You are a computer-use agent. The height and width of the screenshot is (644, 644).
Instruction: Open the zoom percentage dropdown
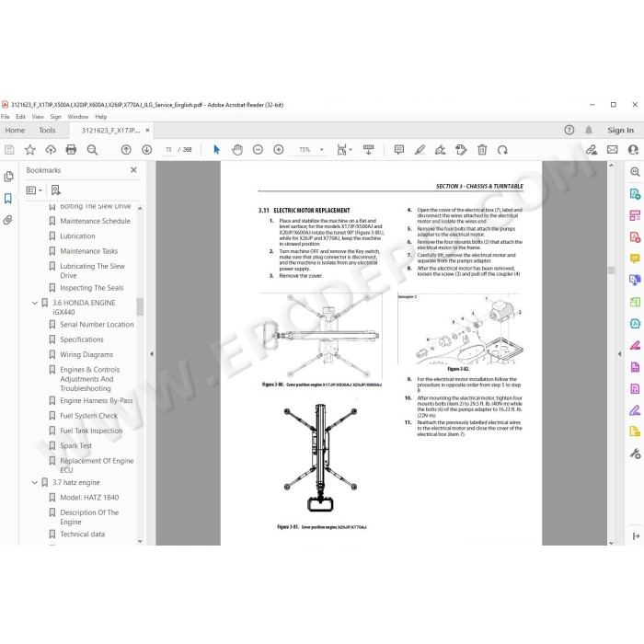322,150
